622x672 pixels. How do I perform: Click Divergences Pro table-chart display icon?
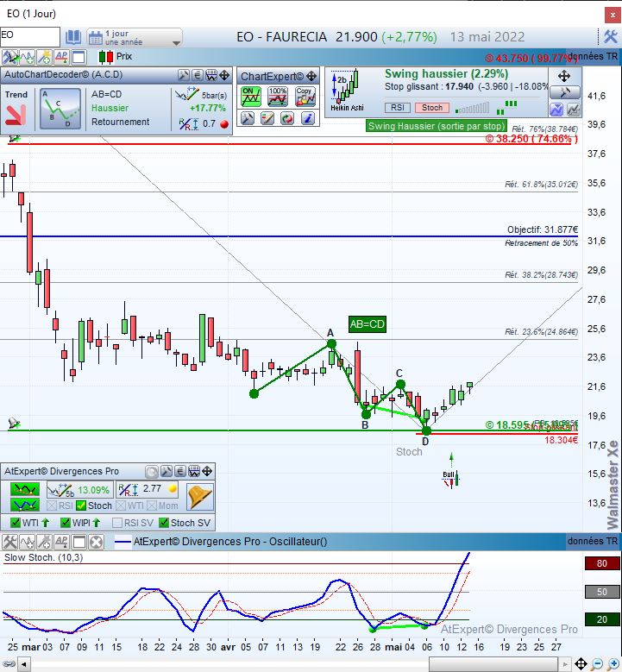[x=194, y=472]
